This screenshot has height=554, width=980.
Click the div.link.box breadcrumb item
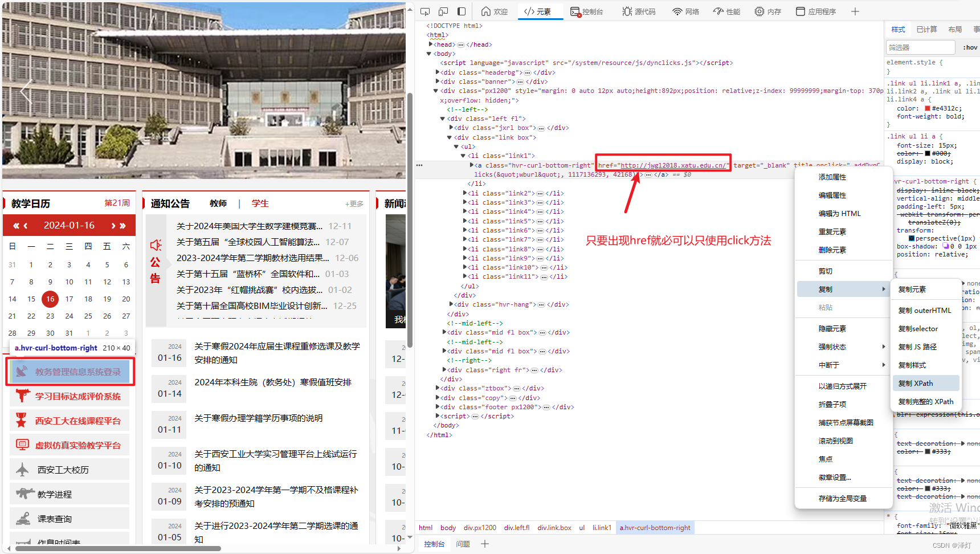pos(554,528)
